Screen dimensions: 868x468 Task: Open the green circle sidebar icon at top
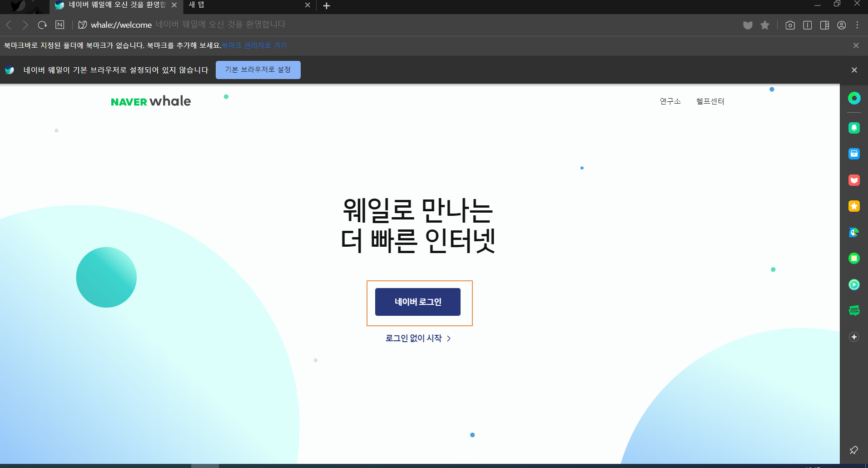pyautogui.click(x=854, y=98)
